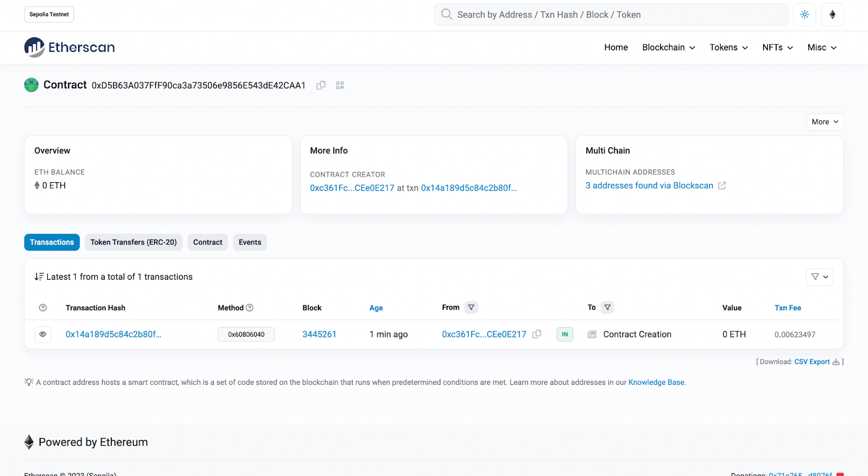Click the search address input field

pyautogui.click(x=610, y=15)
